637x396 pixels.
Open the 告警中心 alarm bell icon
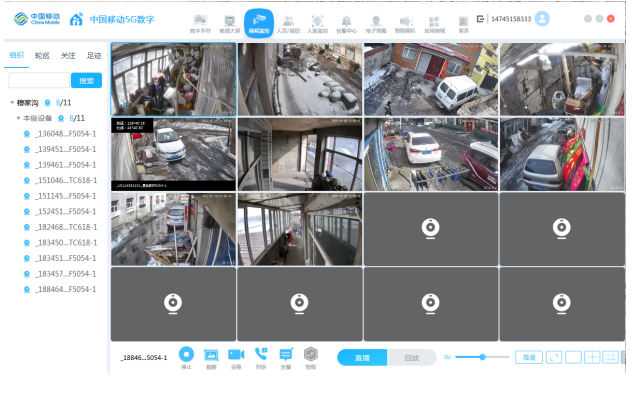346,24
